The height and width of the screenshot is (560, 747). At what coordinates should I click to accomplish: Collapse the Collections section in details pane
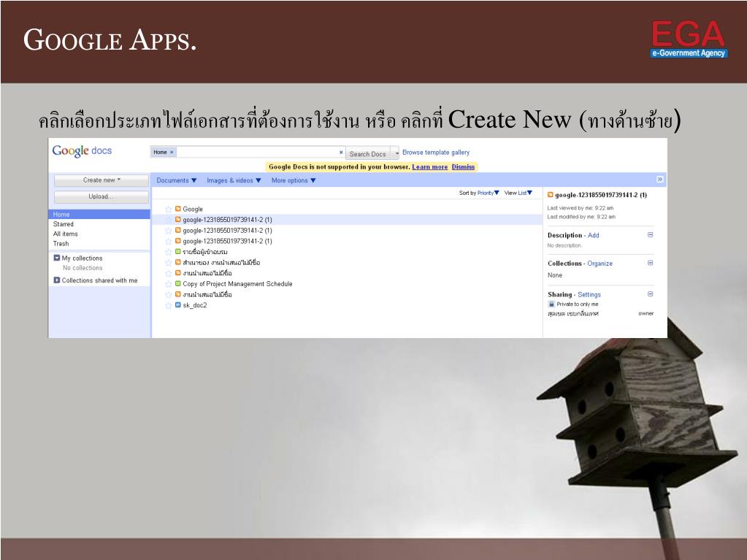(651, 263)
